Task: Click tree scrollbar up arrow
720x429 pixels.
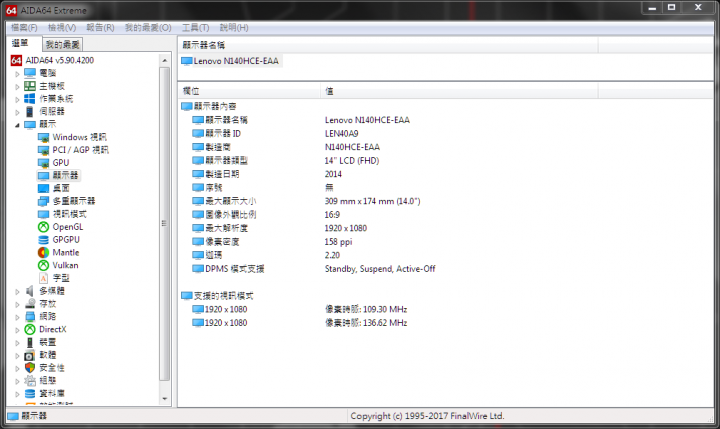Action: [165, 60]
